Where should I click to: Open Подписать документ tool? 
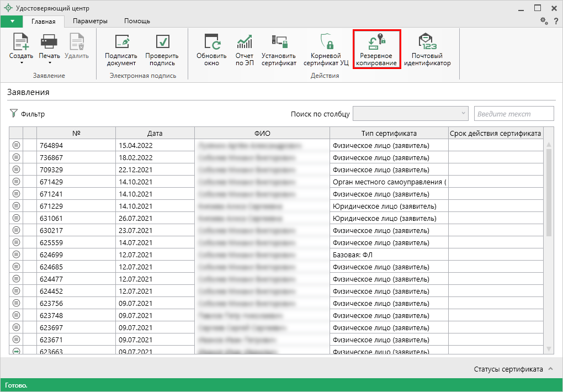point(121,42)
